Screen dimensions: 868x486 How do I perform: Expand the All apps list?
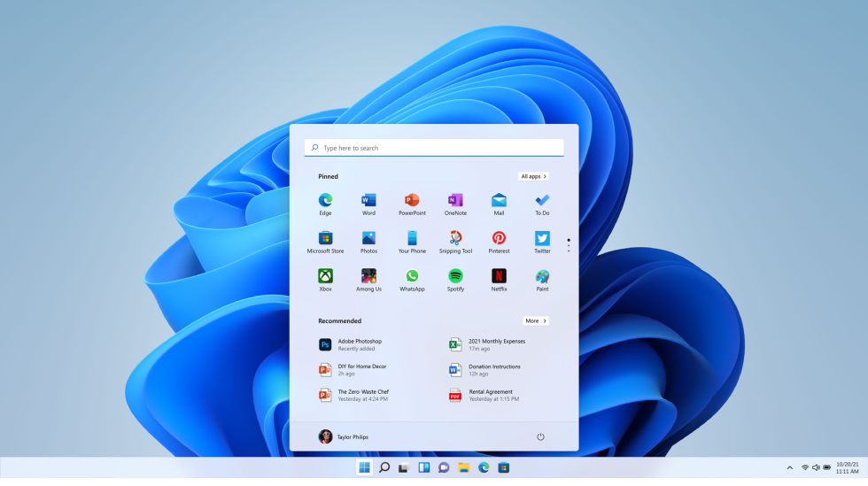pyautogui.click(x=533, y=176)
